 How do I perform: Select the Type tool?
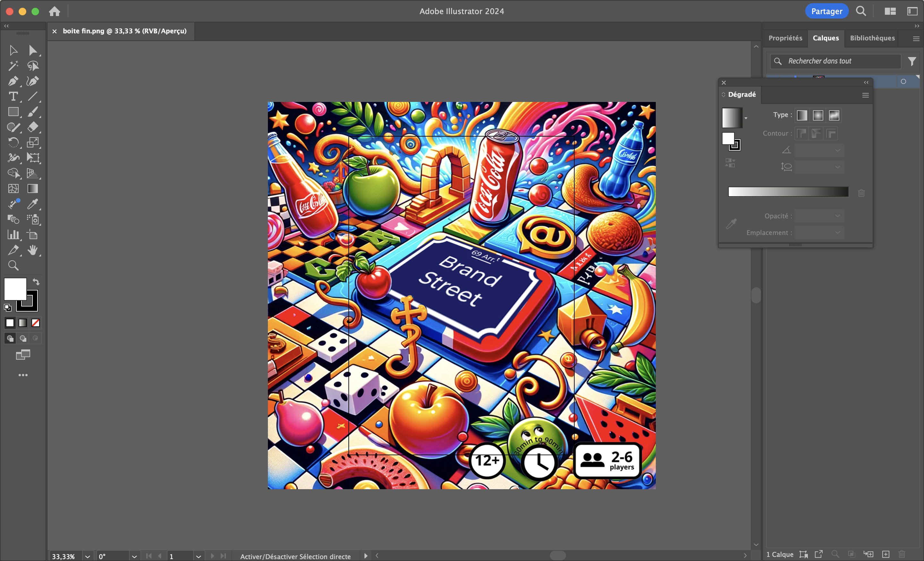(x=13, y=96)
